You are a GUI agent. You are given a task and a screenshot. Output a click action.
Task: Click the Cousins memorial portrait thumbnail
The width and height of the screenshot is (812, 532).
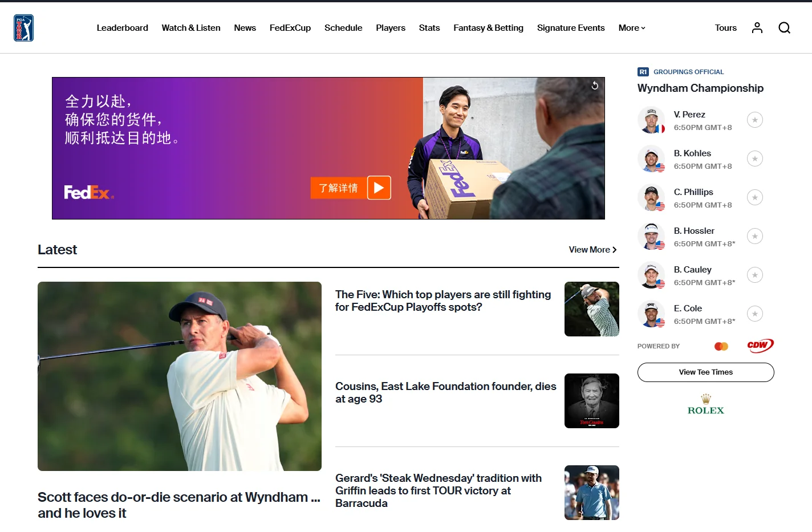[x=592, y=401]
